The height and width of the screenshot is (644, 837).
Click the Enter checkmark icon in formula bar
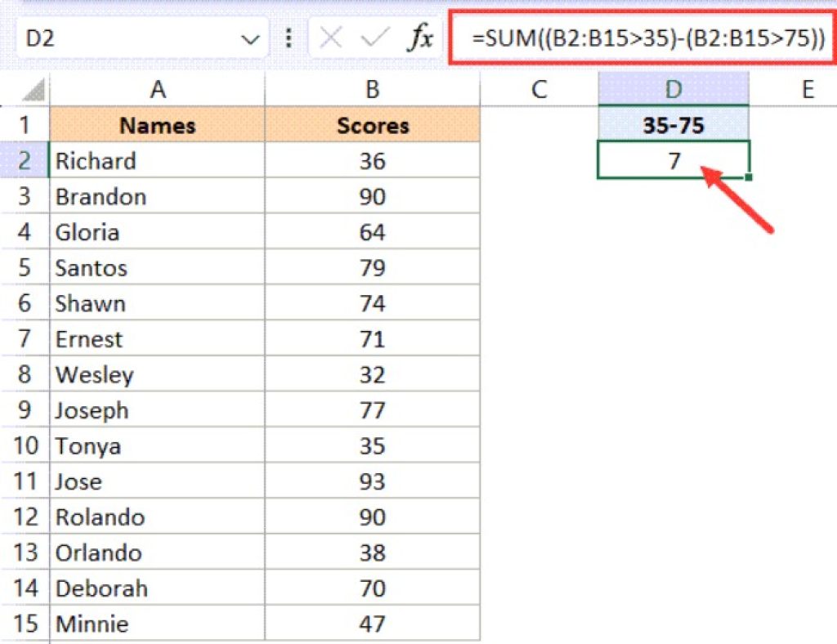pyautogui.click(x=375, y=38)
